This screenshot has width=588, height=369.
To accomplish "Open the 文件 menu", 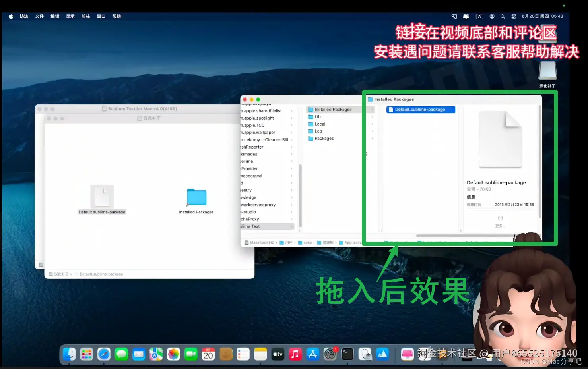I will (39, 16).
